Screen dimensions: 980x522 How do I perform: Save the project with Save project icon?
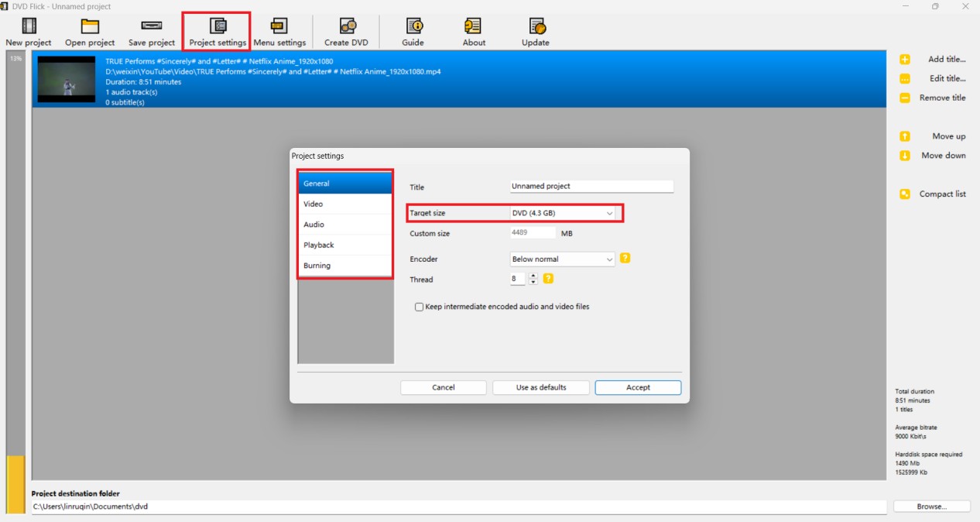152,26
